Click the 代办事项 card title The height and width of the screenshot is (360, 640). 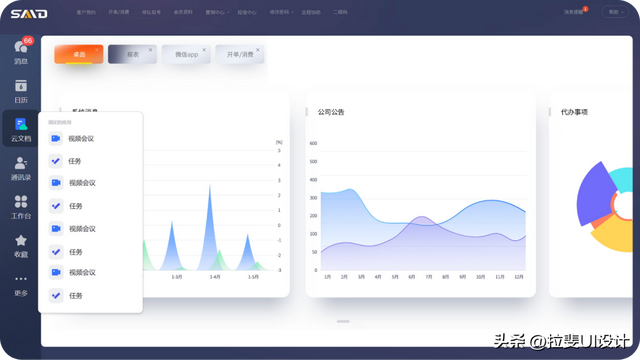tap(574, 112)
